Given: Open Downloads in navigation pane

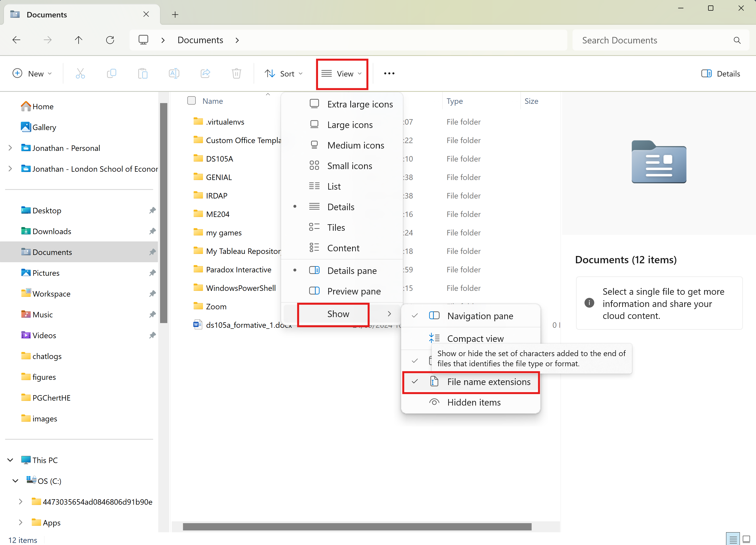Looking at the screenshot, I should click(x=52, y=231).
